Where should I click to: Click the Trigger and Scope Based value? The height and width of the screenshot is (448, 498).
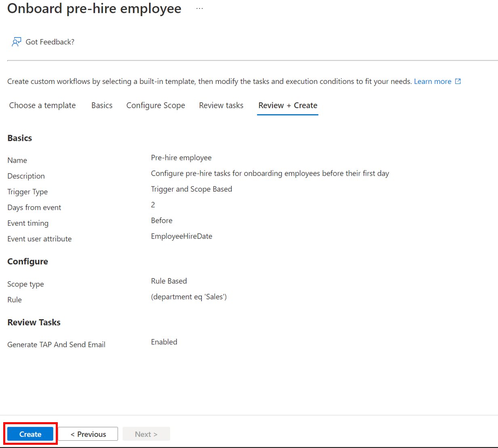click(191, 189)
